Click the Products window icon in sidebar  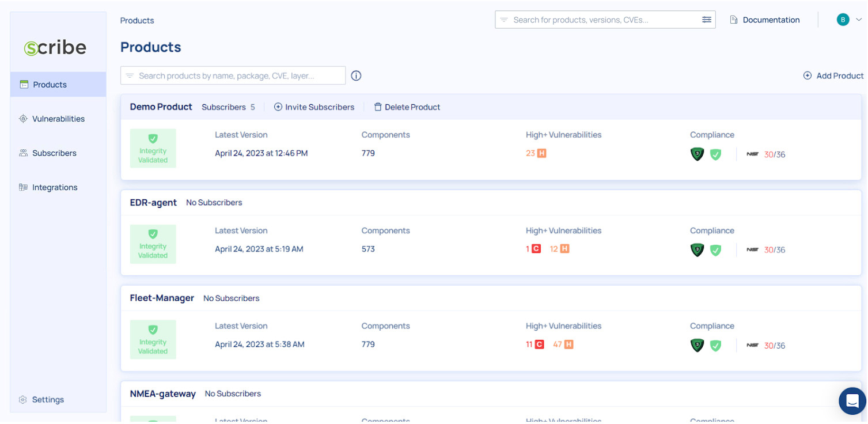24,85
